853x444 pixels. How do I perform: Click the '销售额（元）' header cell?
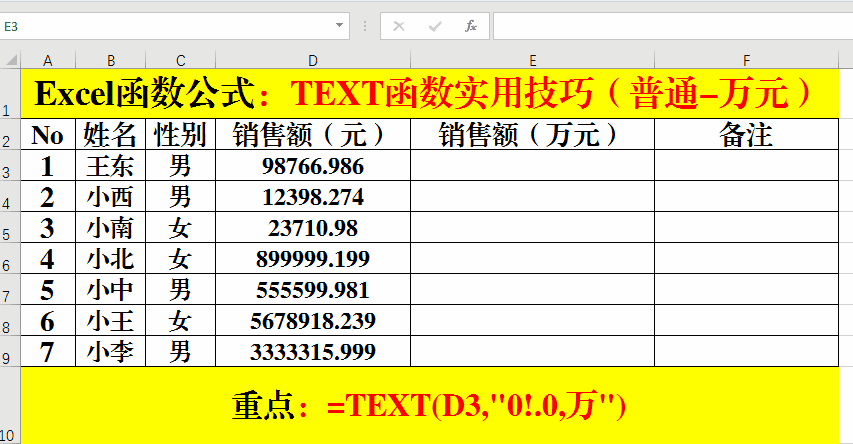pos(313,134)
